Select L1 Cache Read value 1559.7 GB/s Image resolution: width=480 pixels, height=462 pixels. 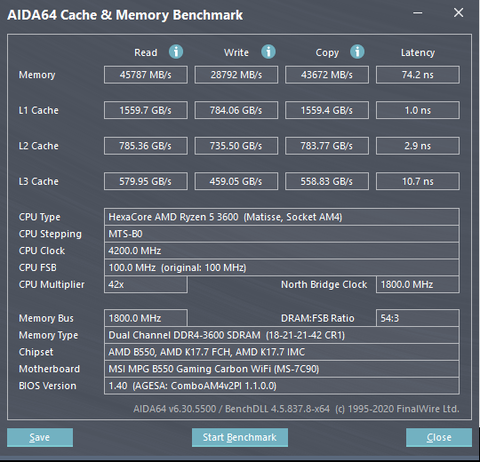click(x=146, y=110)
